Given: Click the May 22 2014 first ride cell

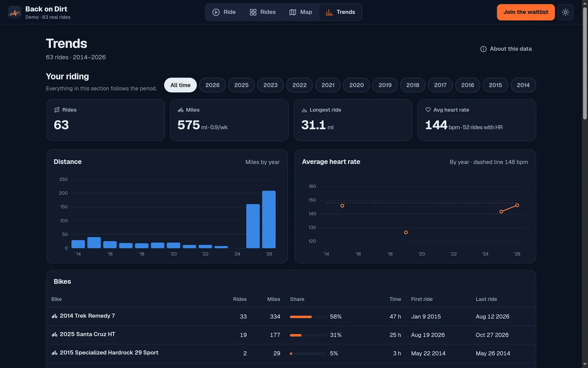Looking at the screenshot, I should click(428, 353).
